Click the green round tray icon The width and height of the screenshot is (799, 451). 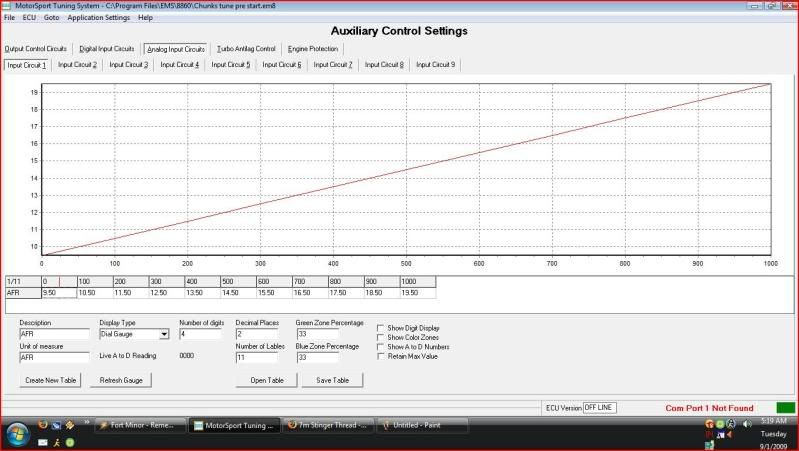pos(720,424)
